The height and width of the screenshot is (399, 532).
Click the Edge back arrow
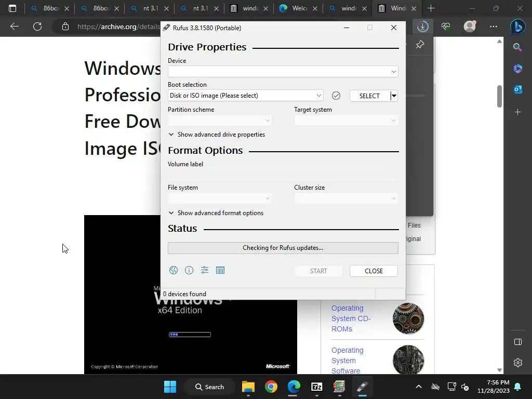pyautogui.click(x=14, y=26)
